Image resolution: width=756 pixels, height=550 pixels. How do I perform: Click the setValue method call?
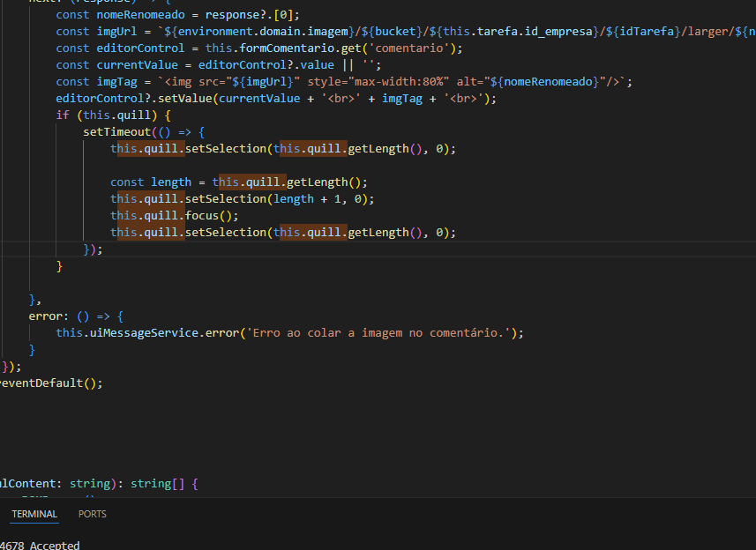click(184, 99)
